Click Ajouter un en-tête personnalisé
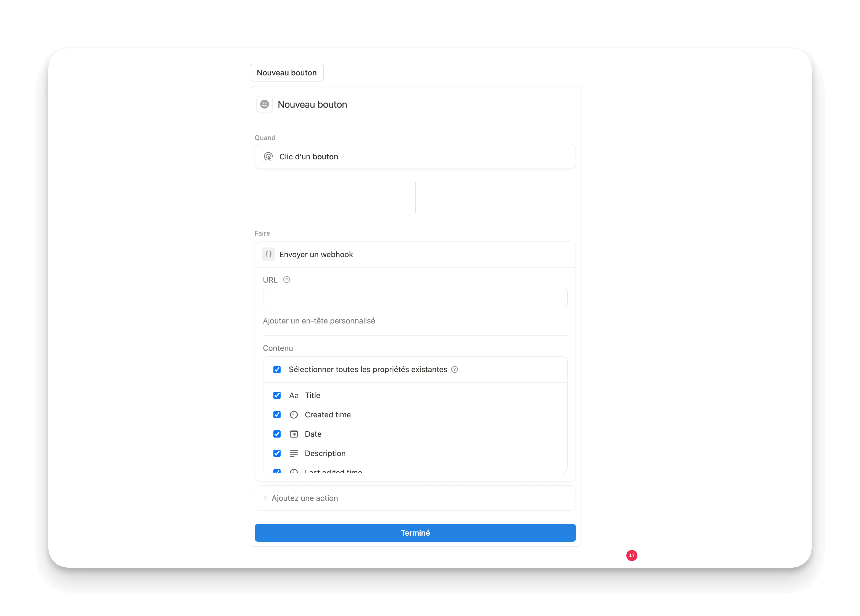The height and width of the screenshot is (616, 860). tap(319, 320)
